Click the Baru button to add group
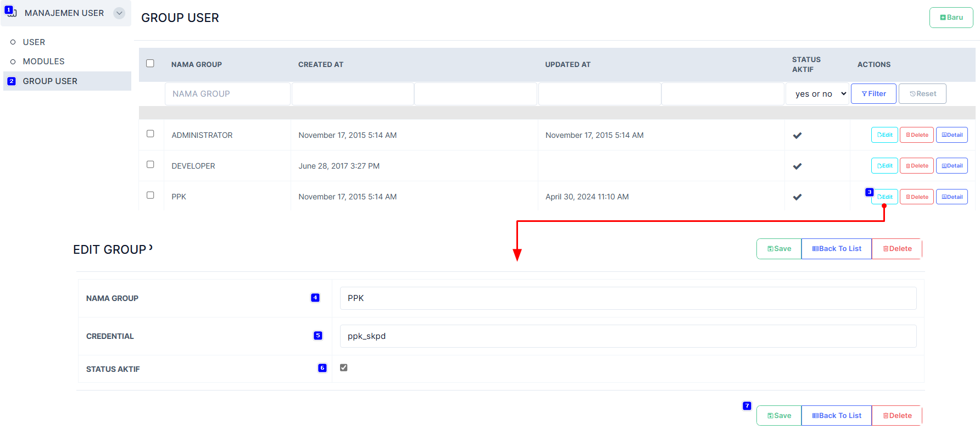The width and height of the screenshot is (980, 429). (x=951, y=18)
